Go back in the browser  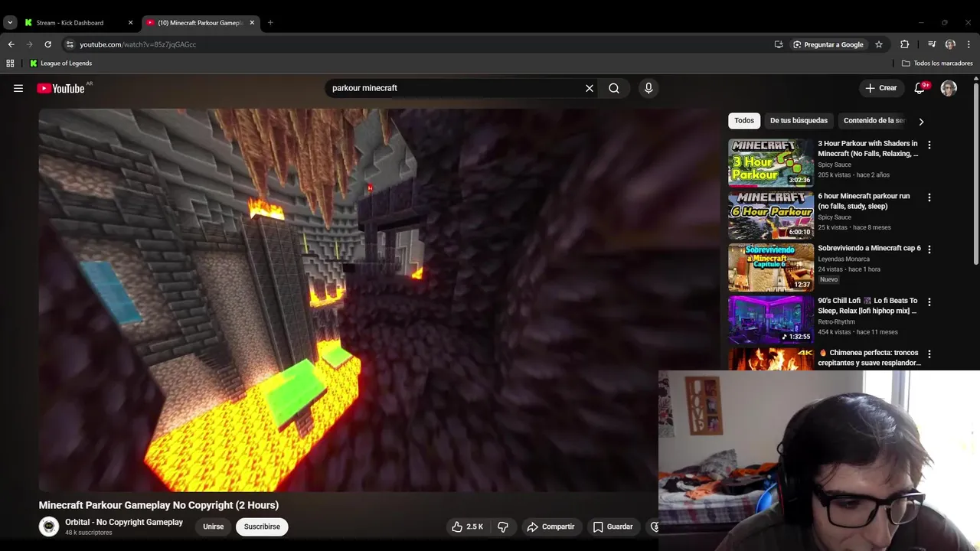11,44
